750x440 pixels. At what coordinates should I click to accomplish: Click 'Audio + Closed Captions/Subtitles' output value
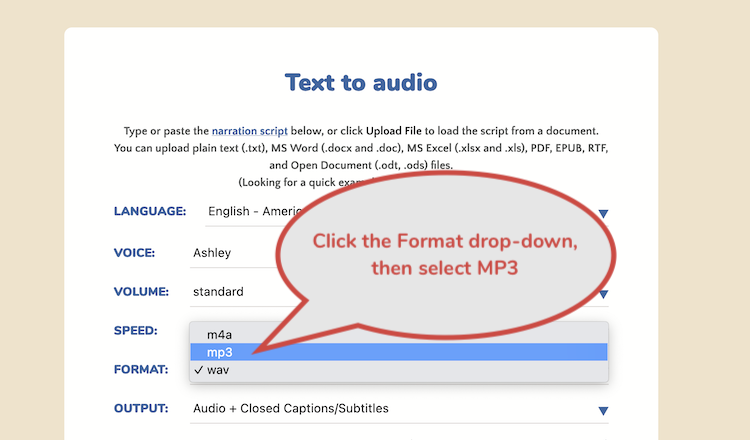pyautogui.click(x=291, y=408)
